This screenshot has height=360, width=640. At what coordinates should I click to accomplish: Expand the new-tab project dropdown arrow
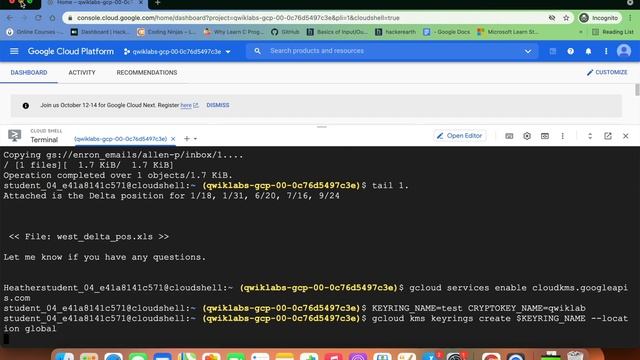[196, 139]
